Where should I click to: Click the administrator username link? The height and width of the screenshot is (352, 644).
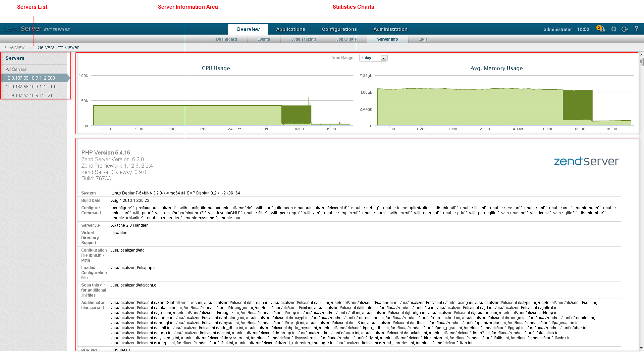click(557, 30)
